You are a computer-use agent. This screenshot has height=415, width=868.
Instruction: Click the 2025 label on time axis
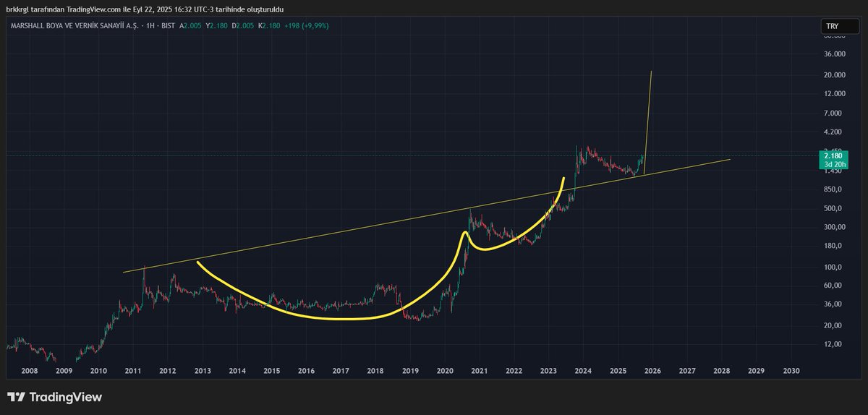tap(618, 370)
